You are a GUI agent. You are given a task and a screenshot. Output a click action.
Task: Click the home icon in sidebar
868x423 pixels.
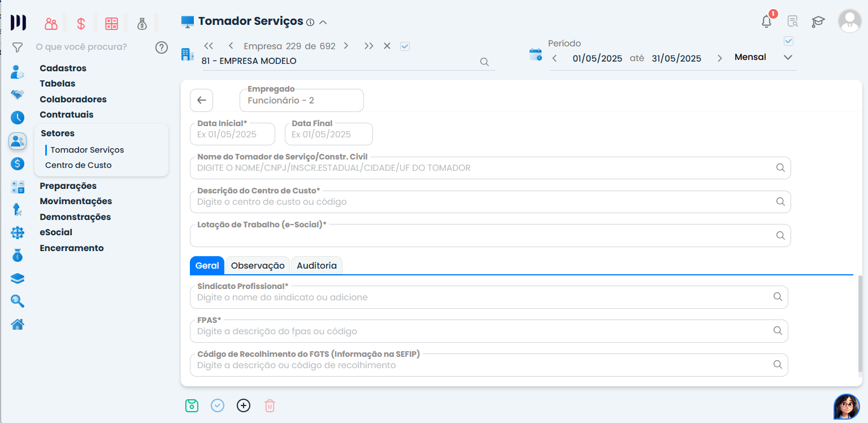[18, 324]
